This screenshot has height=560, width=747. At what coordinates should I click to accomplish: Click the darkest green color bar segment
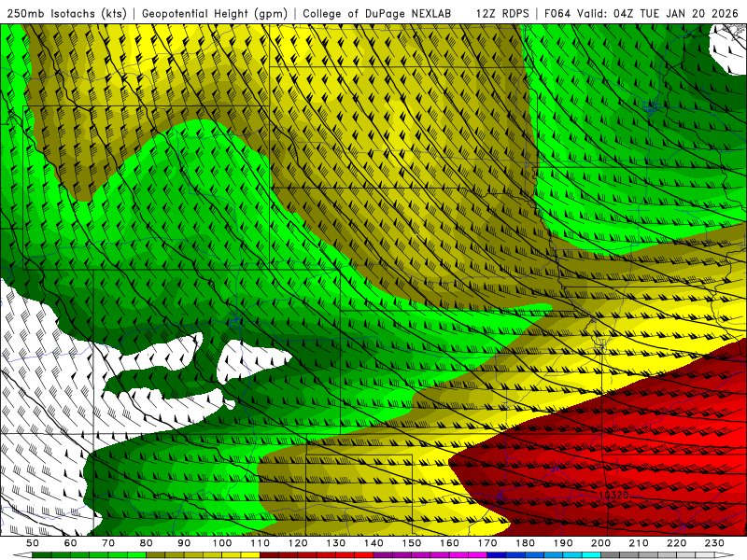(42, 554)
